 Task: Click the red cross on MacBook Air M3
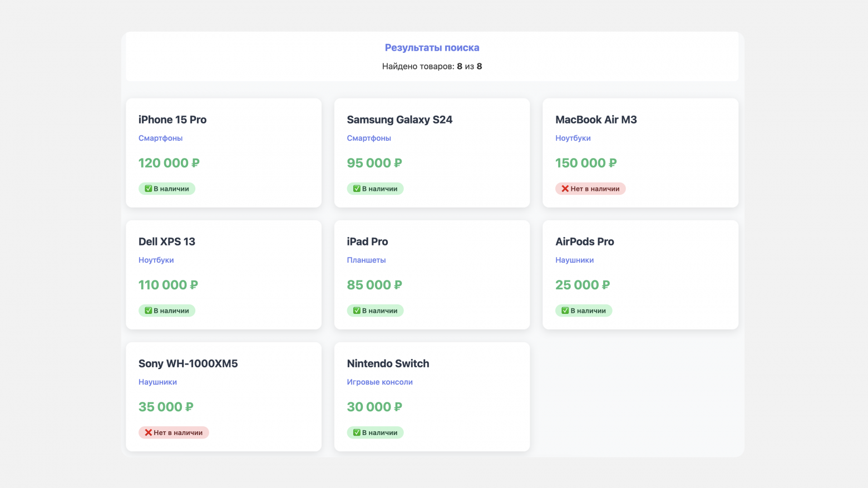coord(565,189)
